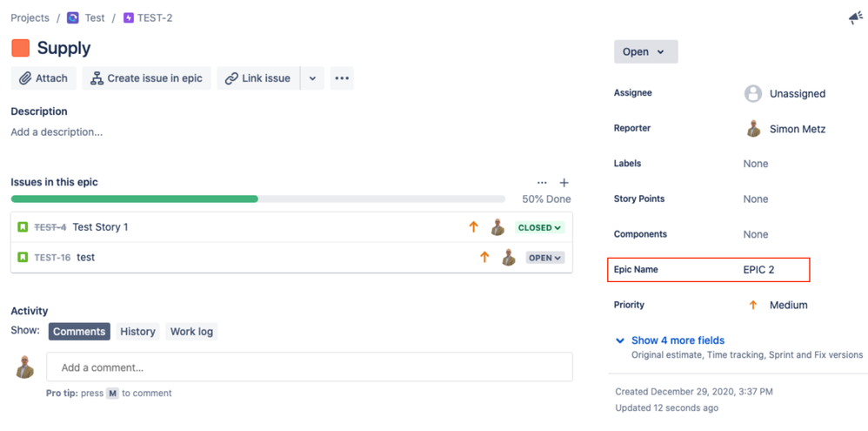Click the Link issue button
868x431 pixels.
pos(258,78)
